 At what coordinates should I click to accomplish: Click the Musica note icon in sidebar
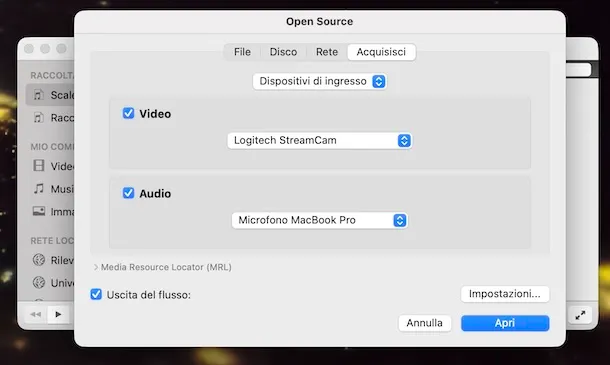[39, 189]
